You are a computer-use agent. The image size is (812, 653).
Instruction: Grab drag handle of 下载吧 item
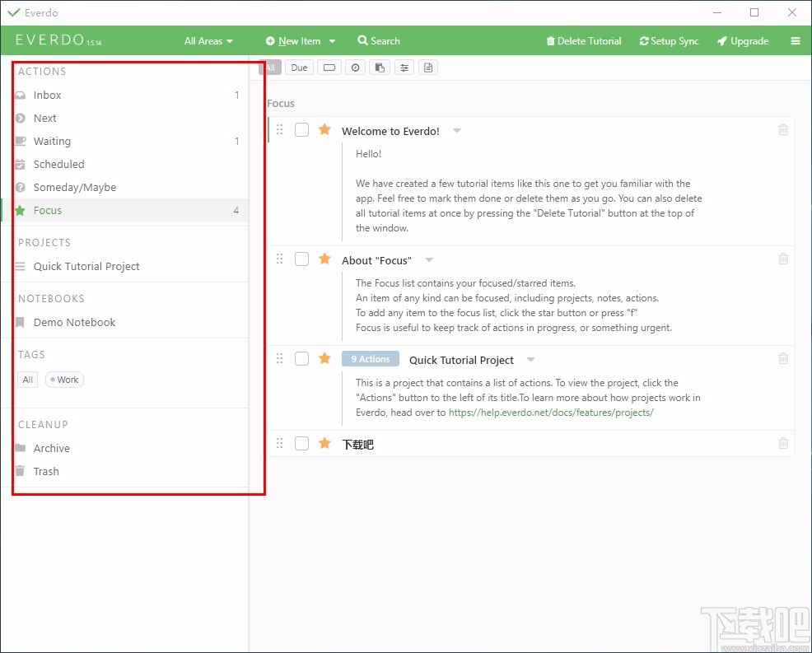point(280,443)
